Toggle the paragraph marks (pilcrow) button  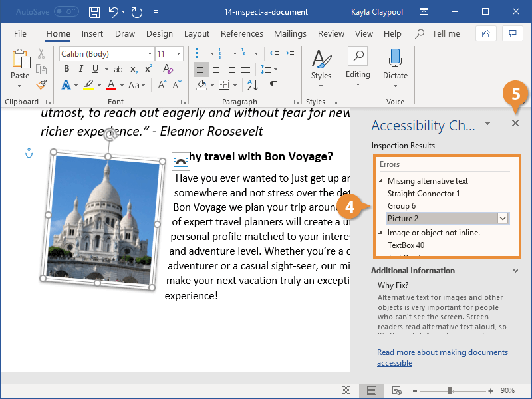[x=273, y=85]
